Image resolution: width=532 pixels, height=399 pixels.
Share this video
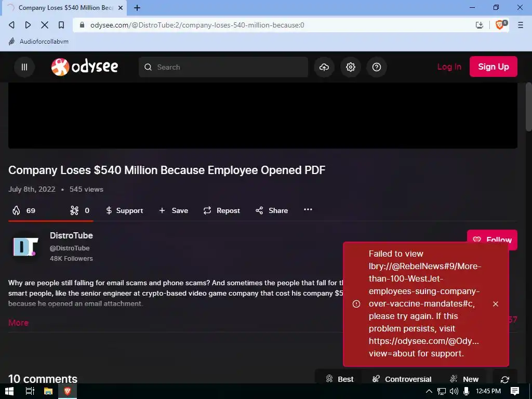coord(272,211)
